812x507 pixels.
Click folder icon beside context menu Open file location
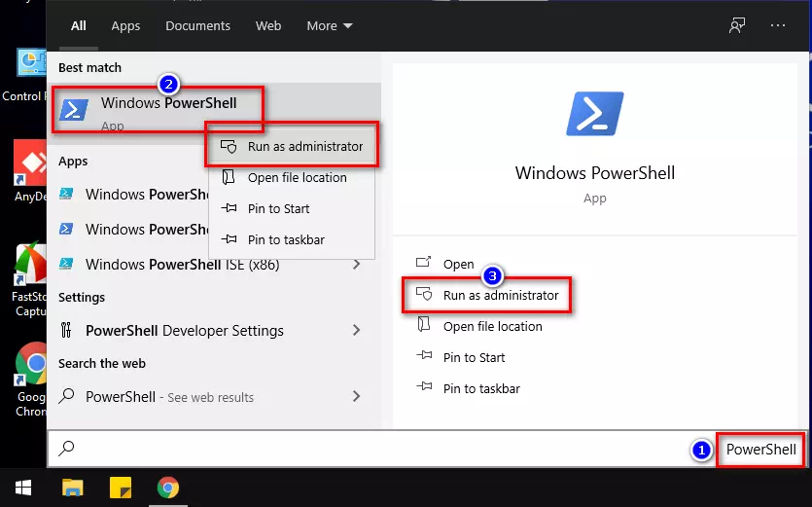[x=228, y=177]
